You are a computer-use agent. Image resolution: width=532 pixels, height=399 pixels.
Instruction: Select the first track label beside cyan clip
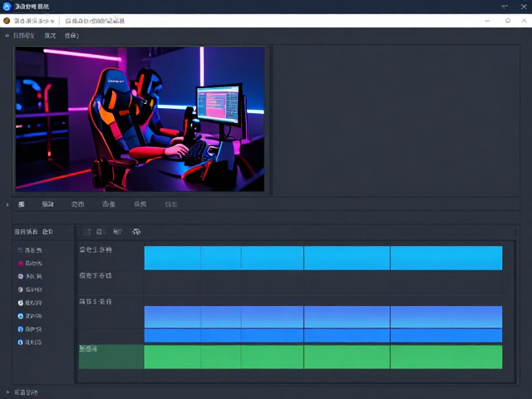pos(96,250)
